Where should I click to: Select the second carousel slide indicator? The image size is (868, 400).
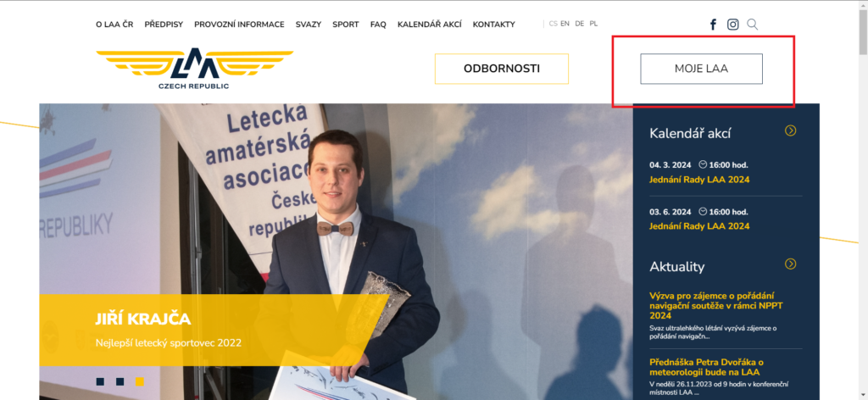coord(120,381)
